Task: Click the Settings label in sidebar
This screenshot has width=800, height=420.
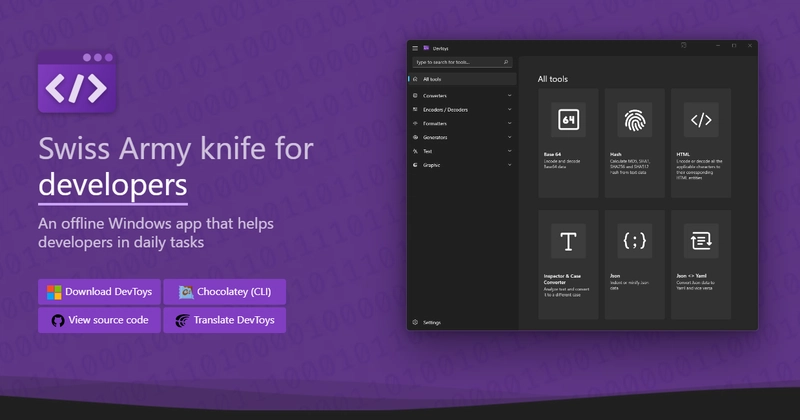Action: (432, 323)
